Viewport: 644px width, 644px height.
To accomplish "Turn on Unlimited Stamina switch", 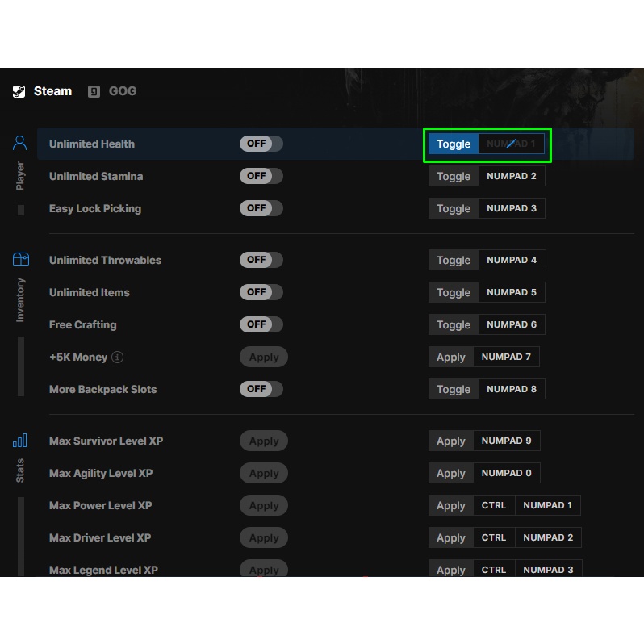I will click(x=261, y=176).
